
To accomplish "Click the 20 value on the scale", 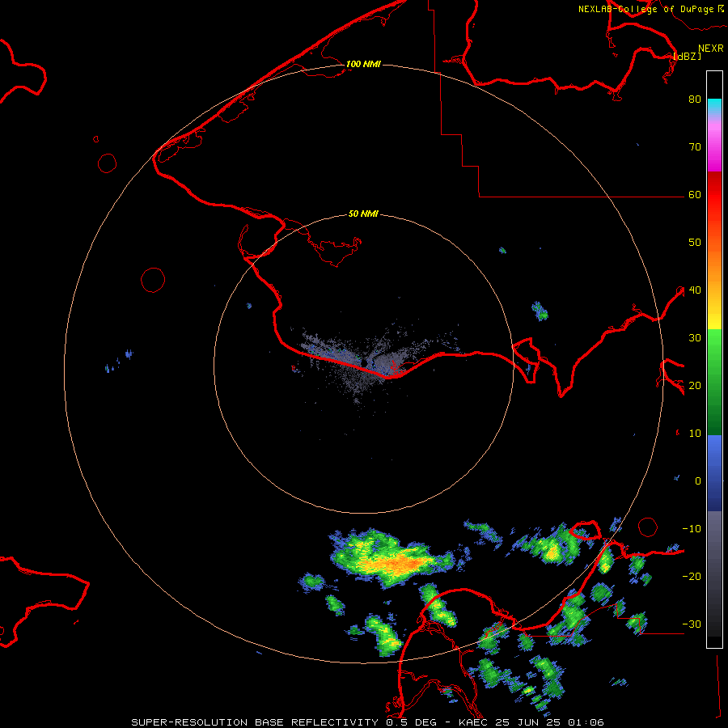I will tap(695, 386).
